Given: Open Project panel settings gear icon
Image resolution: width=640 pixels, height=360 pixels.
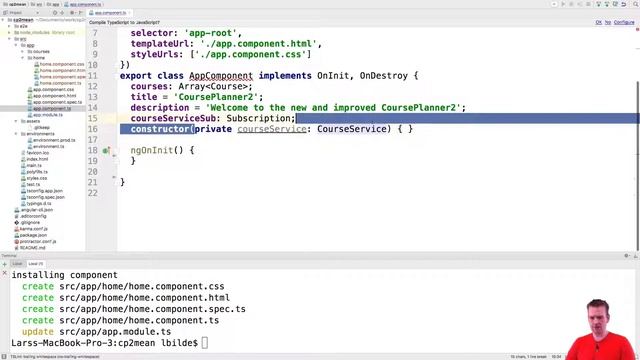Looking at the screenshot, I should 72,13.
